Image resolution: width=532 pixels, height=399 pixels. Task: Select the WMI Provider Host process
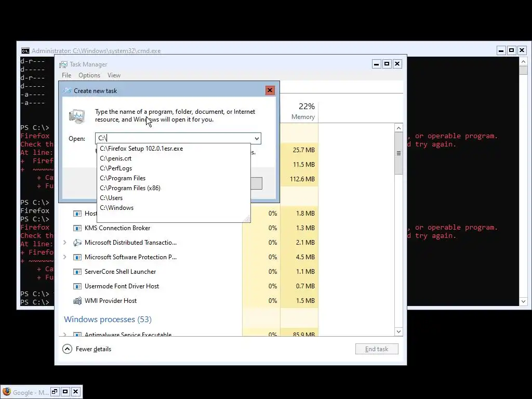tap(111, 301)
